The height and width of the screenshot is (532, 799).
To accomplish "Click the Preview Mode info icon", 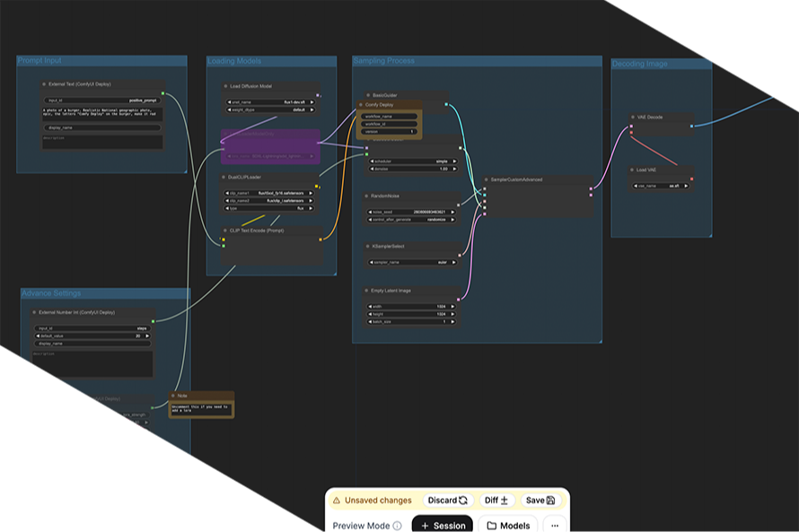I will click(396, 525).
